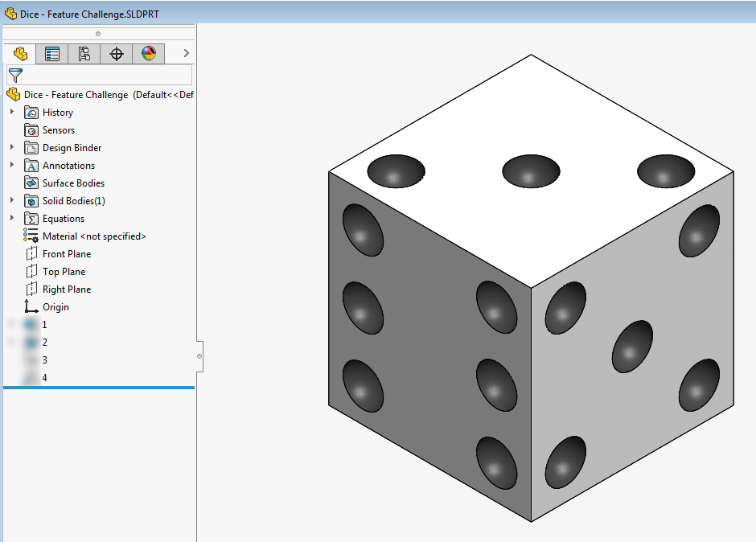Click the filter funnel icon

(14, 74)
